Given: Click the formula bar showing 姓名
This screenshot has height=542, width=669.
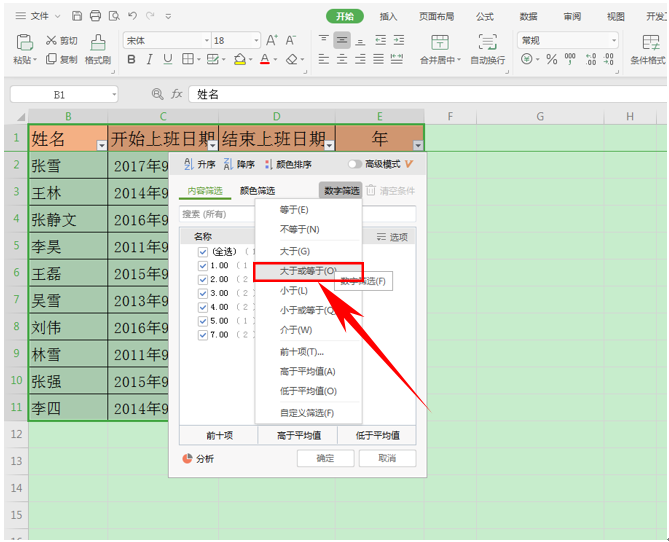Looking at the screenshot, I should pyautogui.click(x=427, y=94).
